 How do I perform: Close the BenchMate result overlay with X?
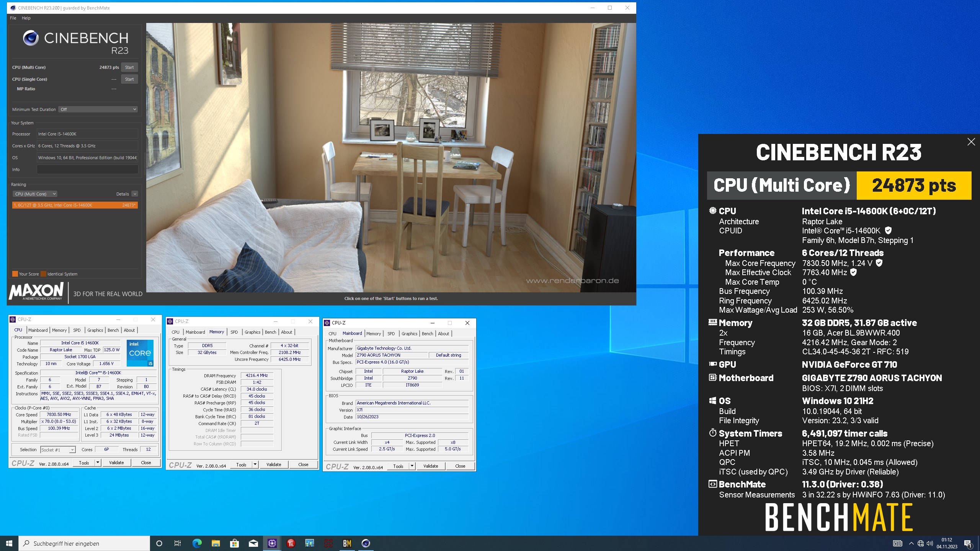[x=971, y=142]
